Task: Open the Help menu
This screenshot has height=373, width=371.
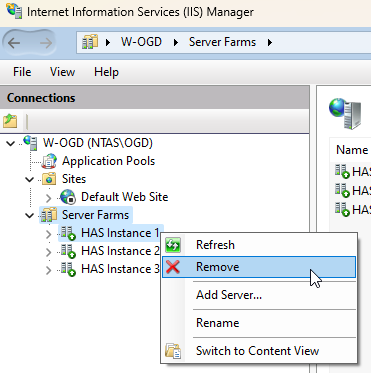Action: coord(106,72)
